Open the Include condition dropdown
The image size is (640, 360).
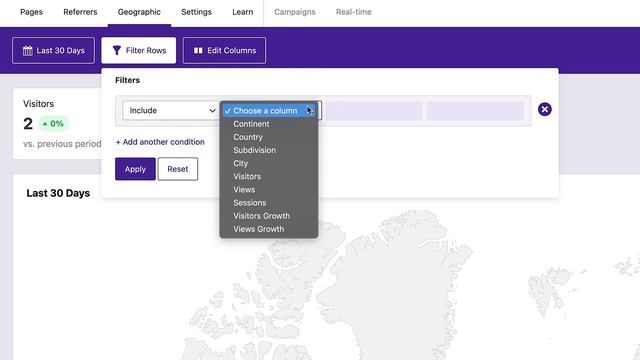[x=171, y=110]
